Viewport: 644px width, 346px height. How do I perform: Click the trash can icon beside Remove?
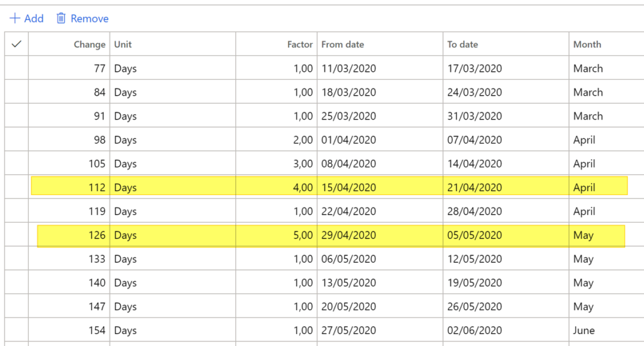pos(61,18)
